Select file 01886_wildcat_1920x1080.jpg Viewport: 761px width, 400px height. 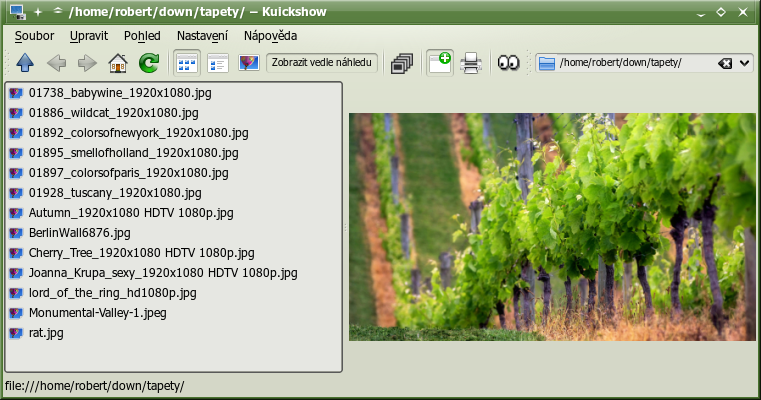tap(114, 113)
